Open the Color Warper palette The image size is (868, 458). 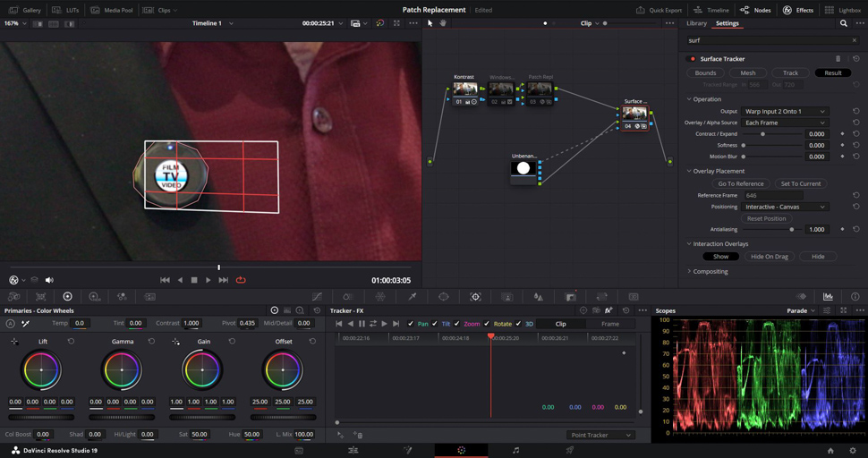[379, 296]
